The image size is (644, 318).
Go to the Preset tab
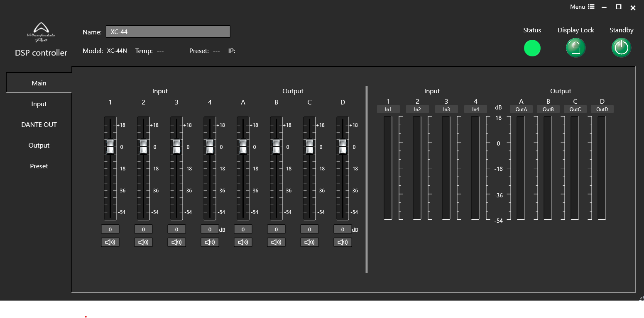[x=39, y=166]
